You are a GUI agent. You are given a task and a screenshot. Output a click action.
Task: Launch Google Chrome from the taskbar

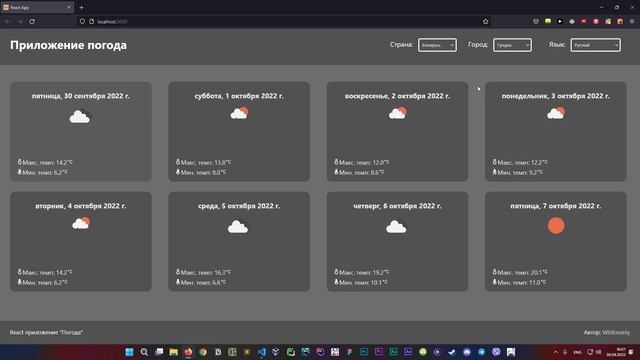click(x=203, y=352)
